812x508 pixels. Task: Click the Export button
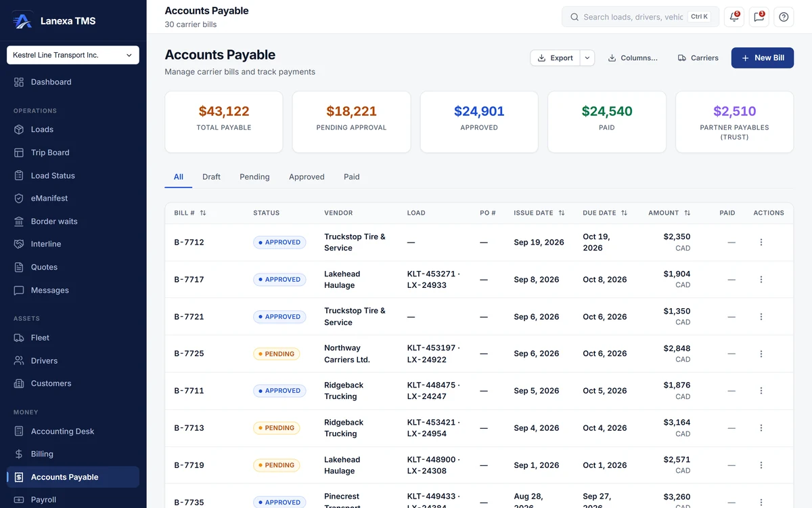point(556,58)
